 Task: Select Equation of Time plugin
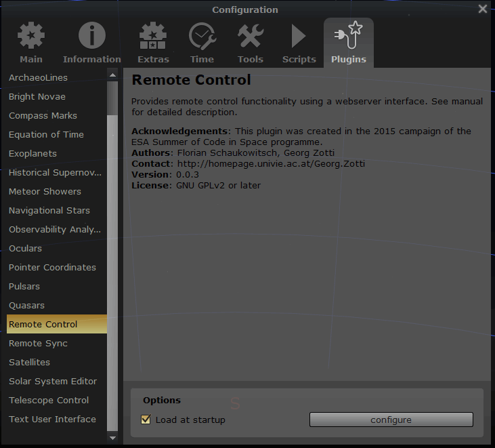coord(57,134)
